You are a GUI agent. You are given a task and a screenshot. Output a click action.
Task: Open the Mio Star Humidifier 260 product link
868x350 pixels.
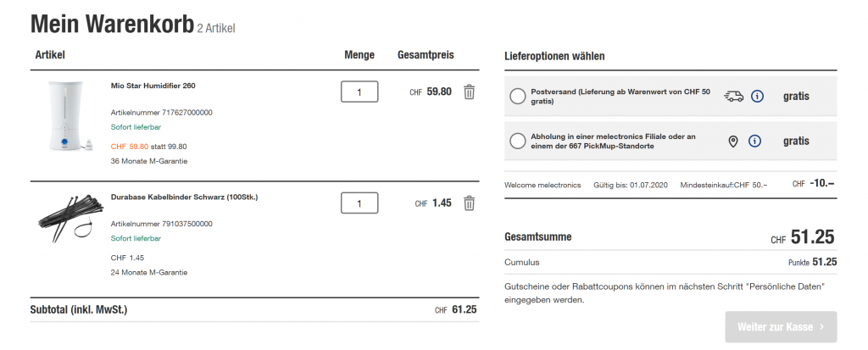pyautogui.click(x=153, y=86)
